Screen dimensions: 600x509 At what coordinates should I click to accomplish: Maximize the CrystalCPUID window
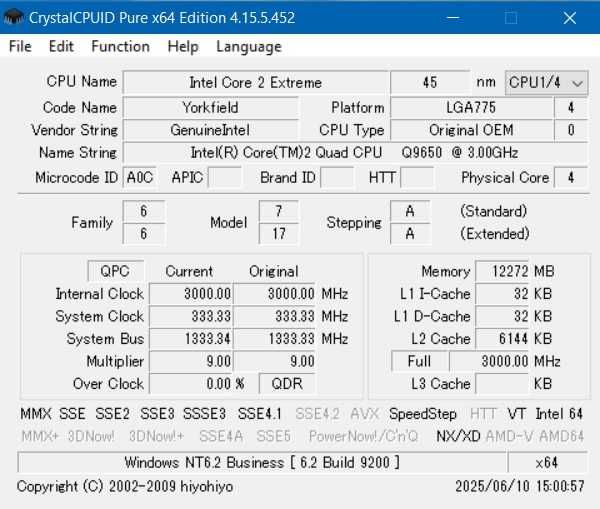click(511, 18)
